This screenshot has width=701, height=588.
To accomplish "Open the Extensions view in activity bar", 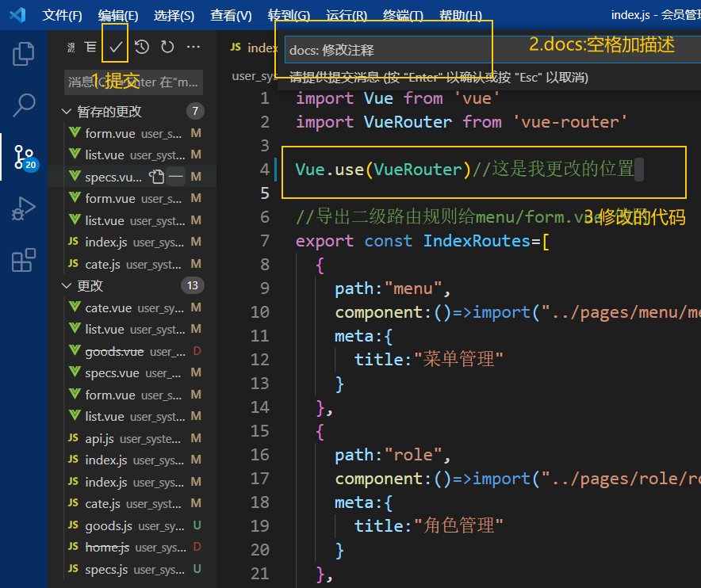I will click(x=23, y=260).
